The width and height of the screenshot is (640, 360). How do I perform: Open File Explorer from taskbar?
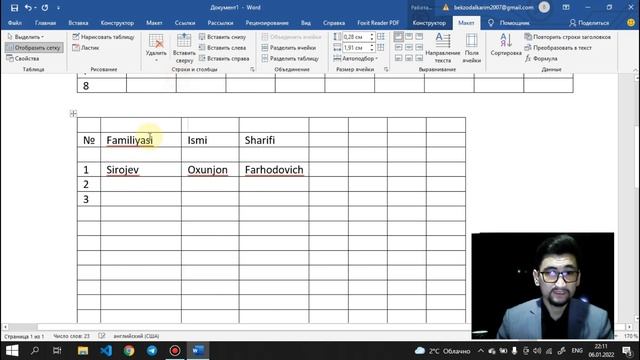pyautogui.click(x=83, y=351)
